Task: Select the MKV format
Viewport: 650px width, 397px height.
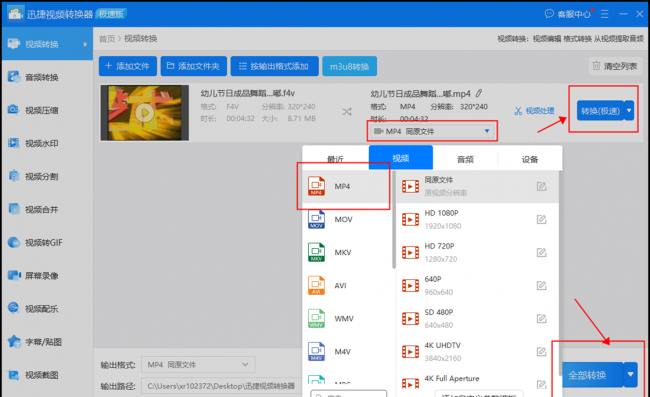Action: coord(347,252)
